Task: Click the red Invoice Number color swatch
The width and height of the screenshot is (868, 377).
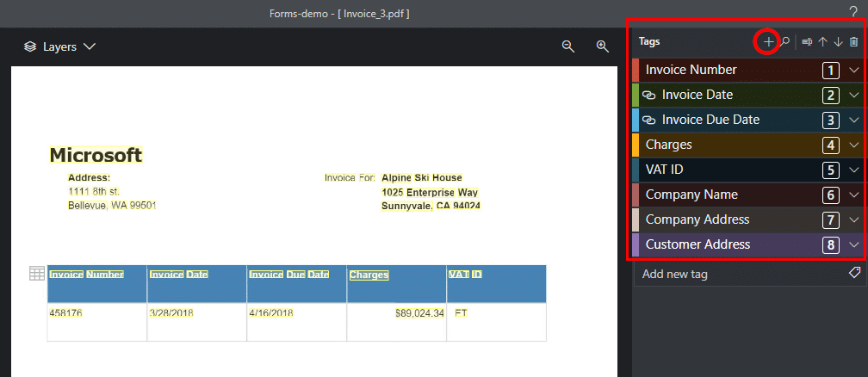Action: pos(635,71)
